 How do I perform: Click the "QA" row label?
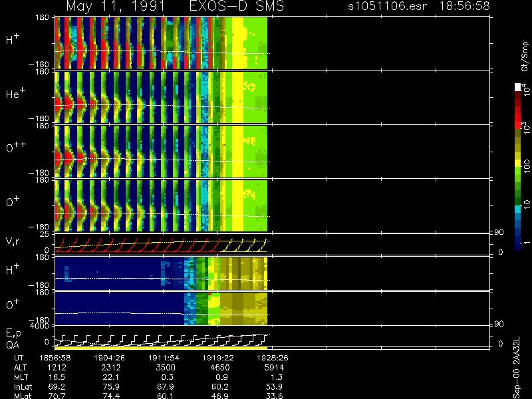point(13,345)
